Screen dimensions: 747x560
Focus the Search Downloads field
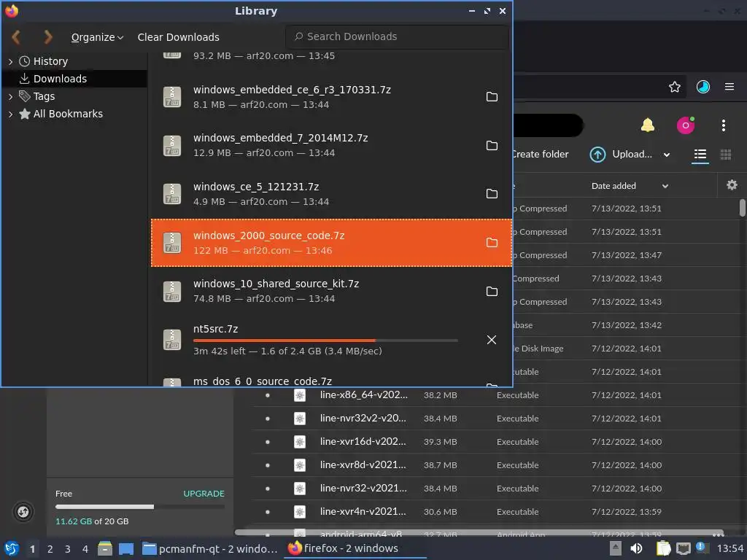(x=397, y=36)
